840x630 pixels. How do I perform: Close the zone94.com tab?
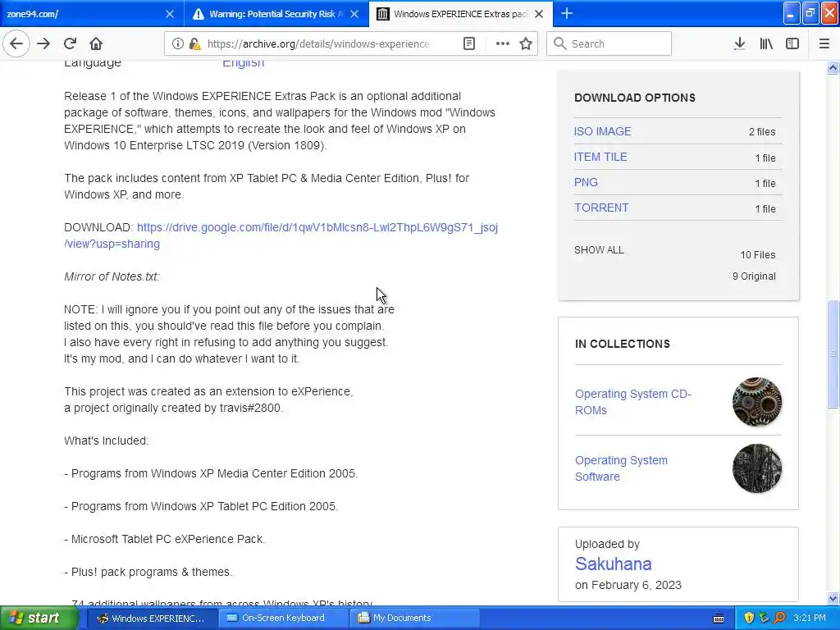point(169,14)
